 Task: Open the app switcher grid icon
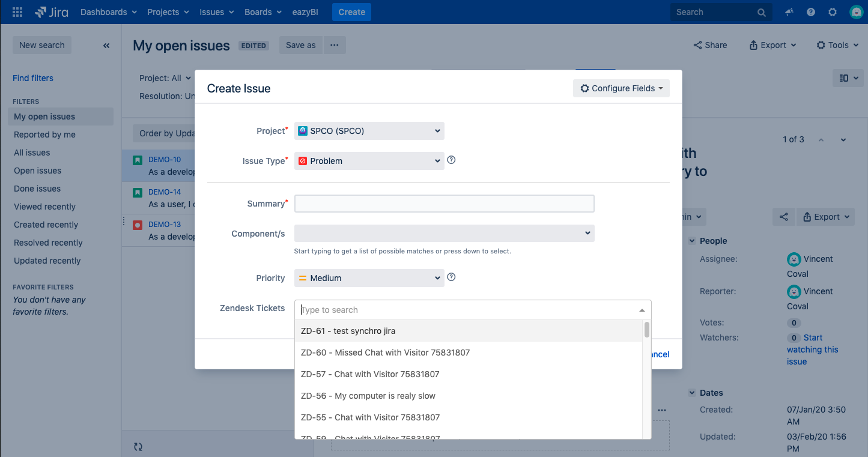pos(17,12)
